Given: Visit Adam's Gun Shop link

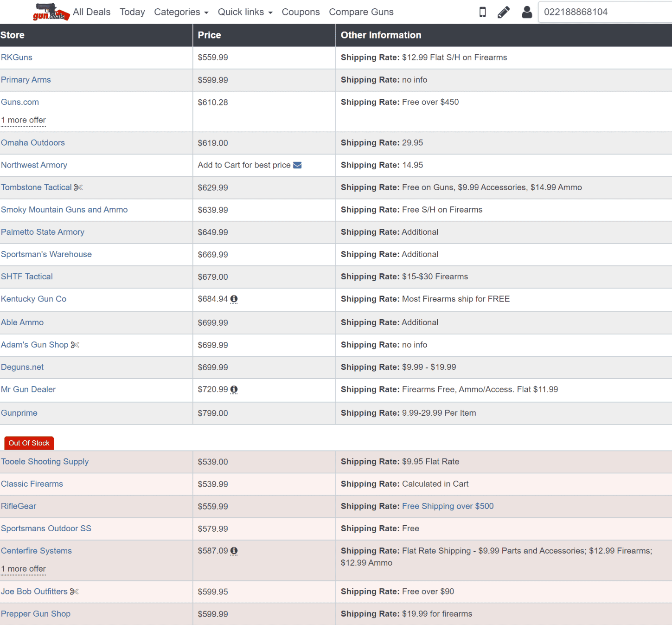Looking at the screenshot, I should [x=35, y=345].
